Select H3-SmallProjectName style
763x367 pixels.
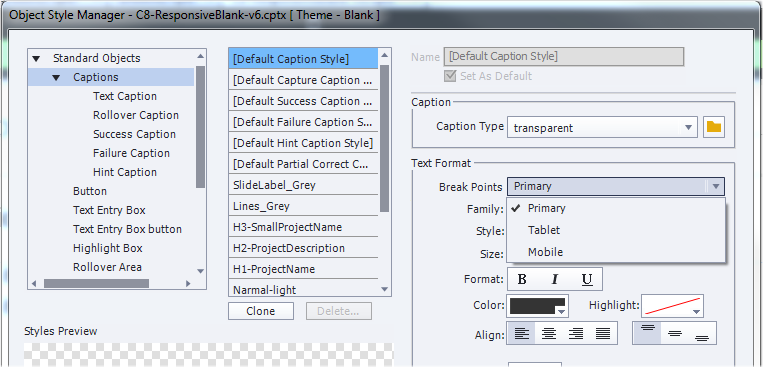(x=303, y=227)
